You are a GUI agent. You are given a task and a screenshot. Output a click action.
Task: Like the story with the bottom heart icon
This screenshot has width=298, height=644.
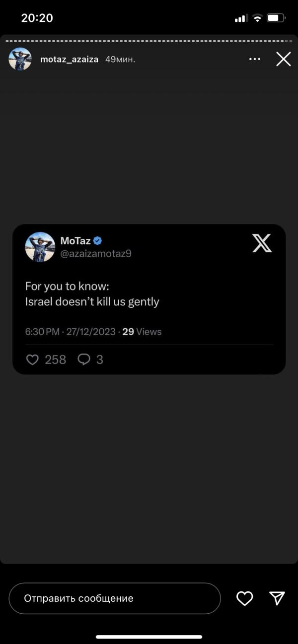pyautogui.click(x=244, y=598)
